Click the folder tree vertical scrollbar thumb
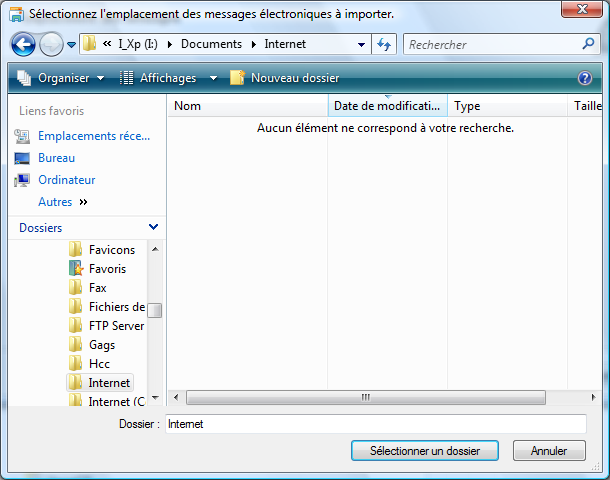The height and width of the screenshot is (480, 610). [155, 310]
